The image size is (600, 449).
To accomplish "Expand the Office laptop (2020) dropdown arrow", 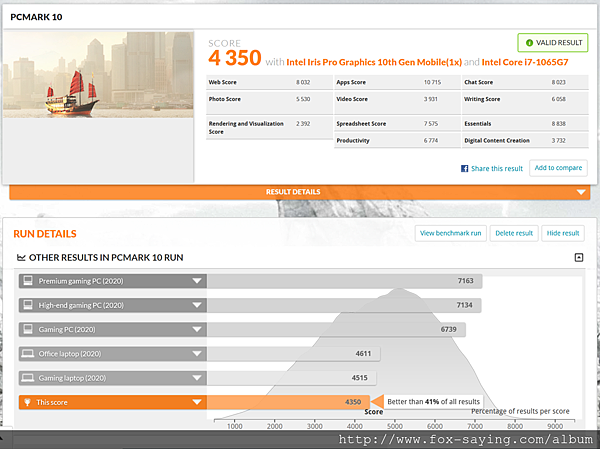I will (x=197, y=354).
